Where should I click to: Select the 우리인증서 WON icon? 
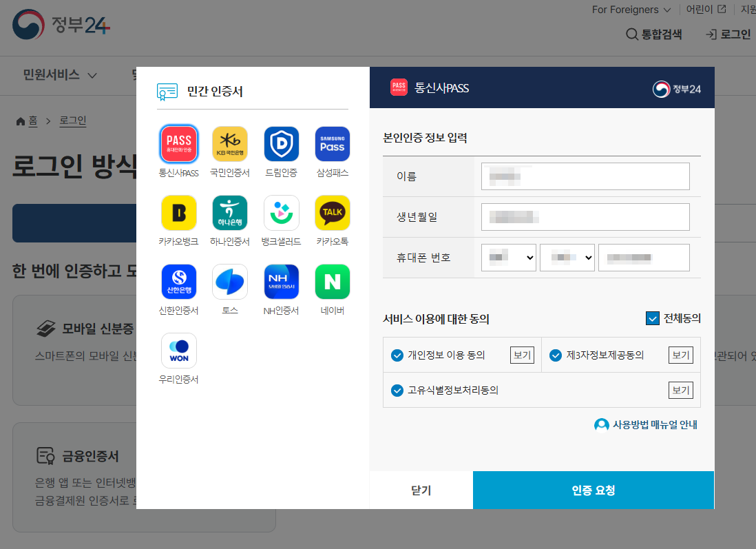[179, 351]
